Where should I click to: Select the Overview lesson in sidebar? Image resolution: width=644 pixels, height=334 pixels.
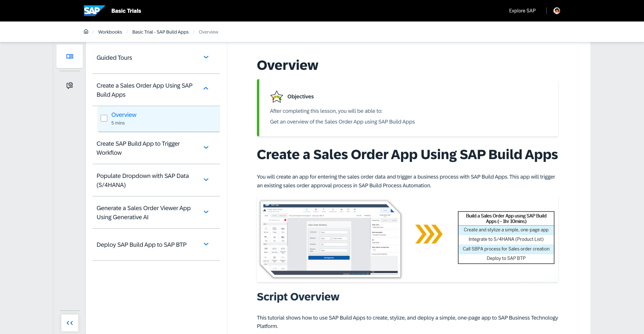tap(159, 119)
